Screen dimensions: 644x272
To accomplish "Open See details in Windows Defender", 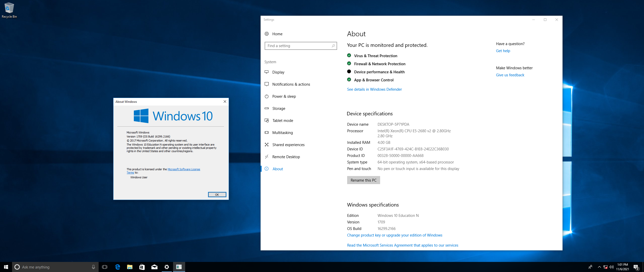I will tap(374, 89).
